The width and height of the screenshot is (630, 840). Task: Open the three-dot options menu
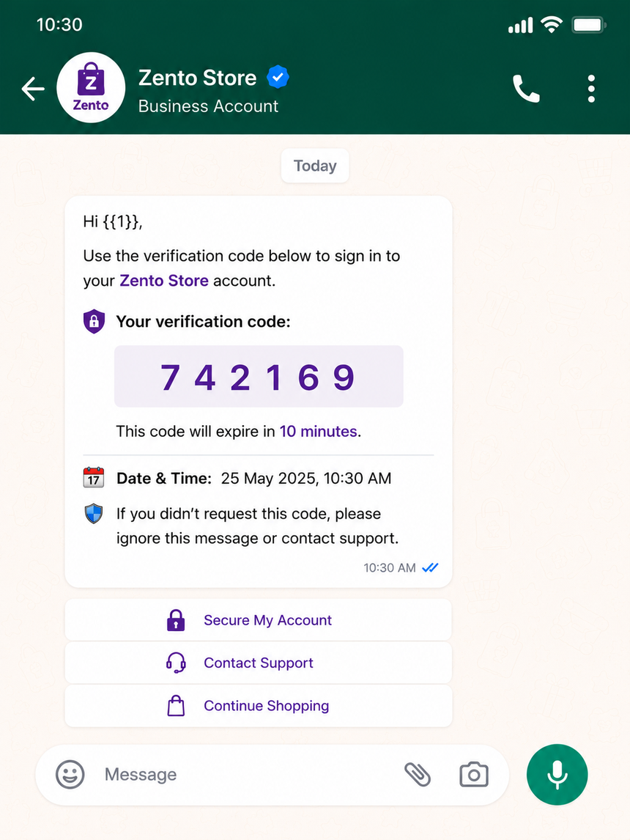[x=591, y=89]
